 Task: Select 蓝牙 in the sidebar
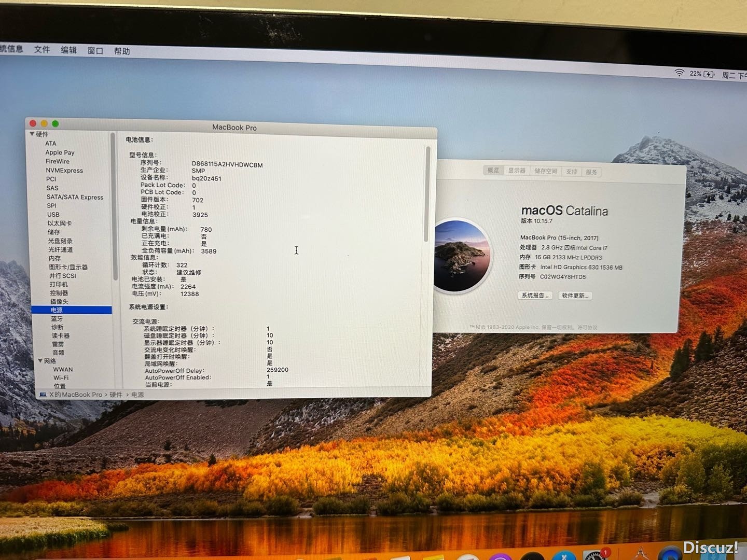(57, 319)
